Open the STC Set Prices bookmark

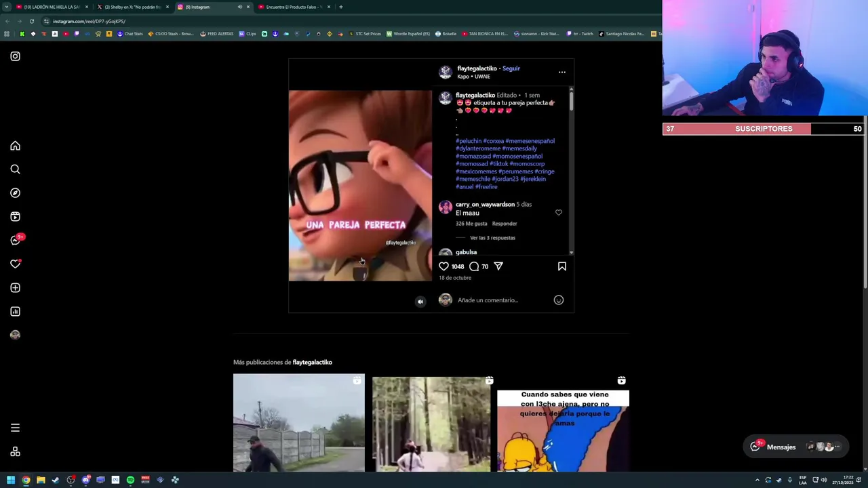[x=364, y=33]
